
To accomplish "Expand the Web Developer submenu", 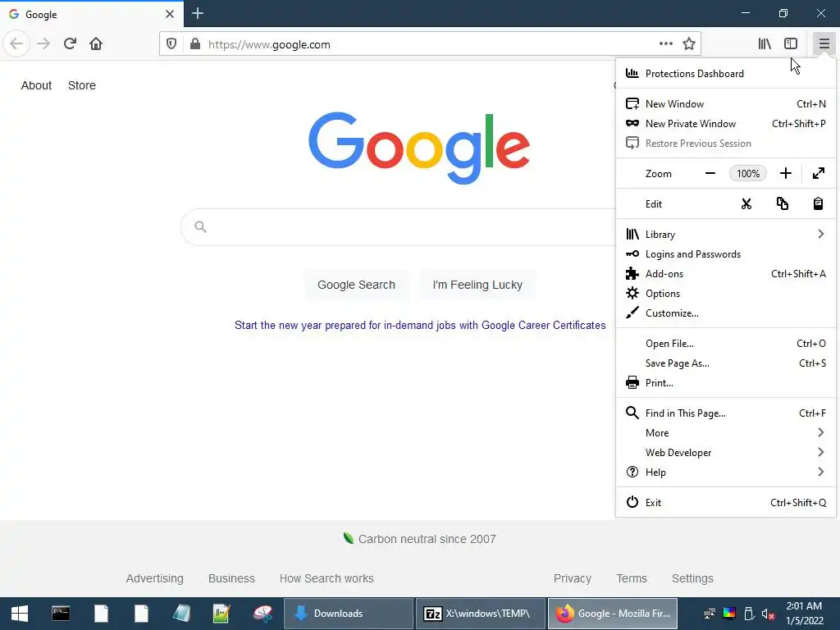I will coord(726,453).
